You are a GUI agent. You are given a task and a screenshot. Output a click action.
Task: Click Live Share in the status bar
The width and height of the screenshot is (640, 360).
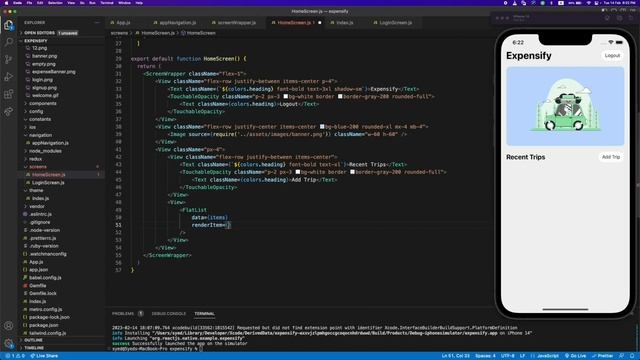(x=44, y=356)
